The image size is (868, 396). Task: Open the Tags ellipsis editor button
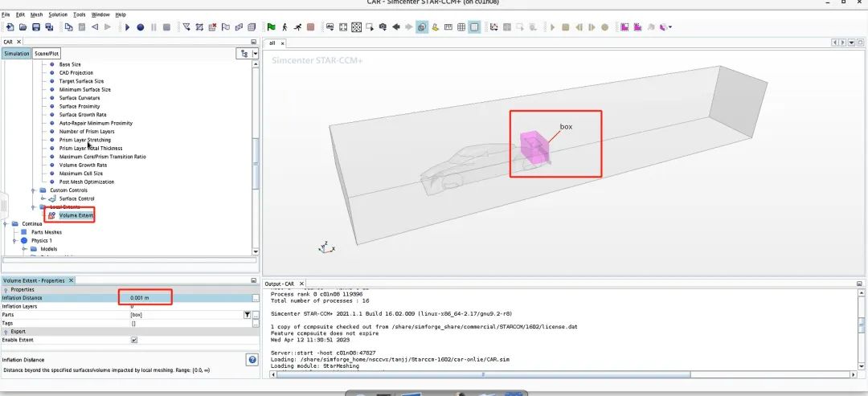click(x=256, y=323)
